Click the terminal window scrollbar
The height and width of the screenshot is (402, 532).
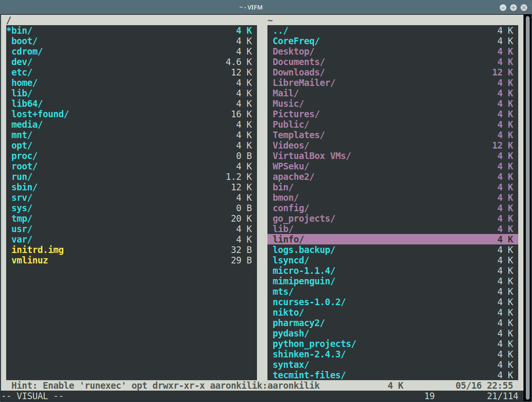click(x=528, y=207)
